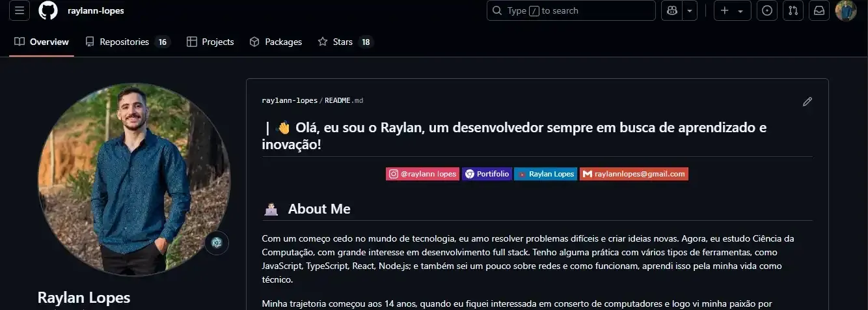Open the create new plus menu
This screenshot has height=310, width=868.
(733, 10)
